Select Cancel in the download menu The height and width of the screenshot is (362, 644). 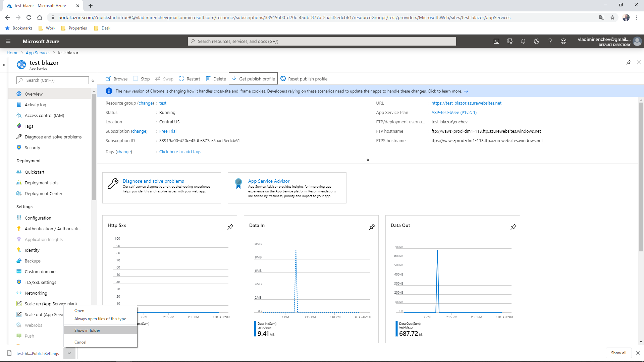100,342
